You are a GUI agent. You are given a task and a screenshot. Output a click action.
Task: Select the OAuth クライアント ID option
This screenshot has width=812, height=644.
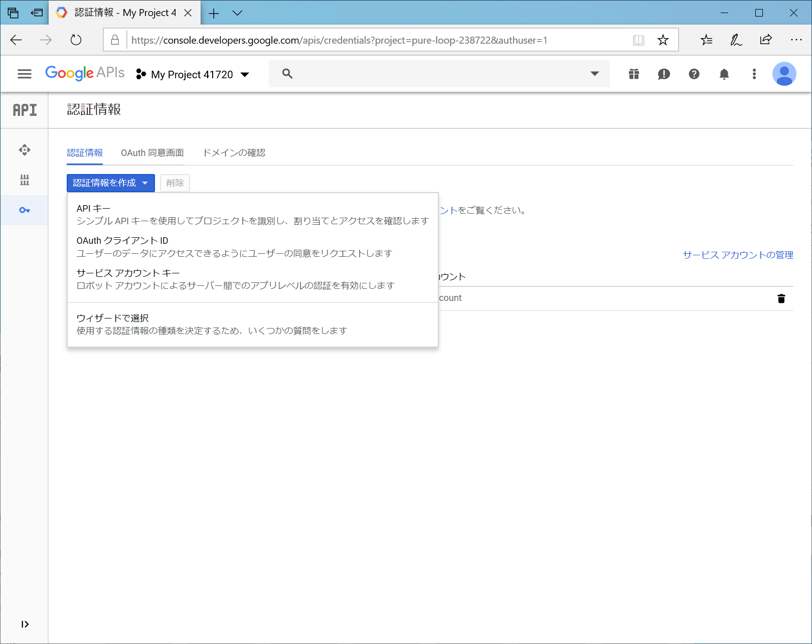point(253,247)
